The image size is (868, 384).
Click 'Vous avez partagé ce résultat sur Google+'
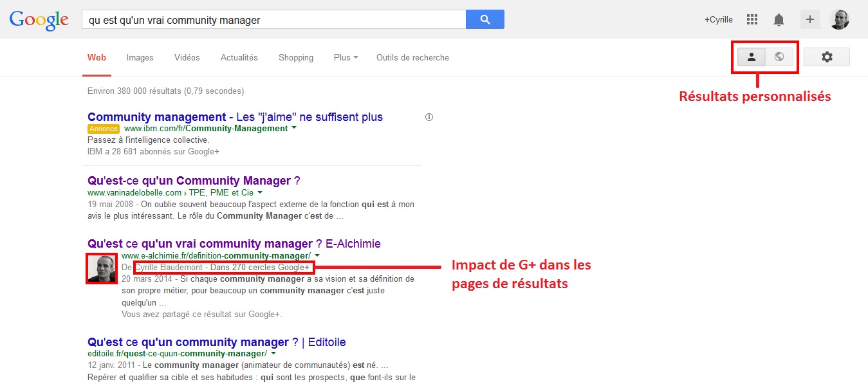pos(201,315)
